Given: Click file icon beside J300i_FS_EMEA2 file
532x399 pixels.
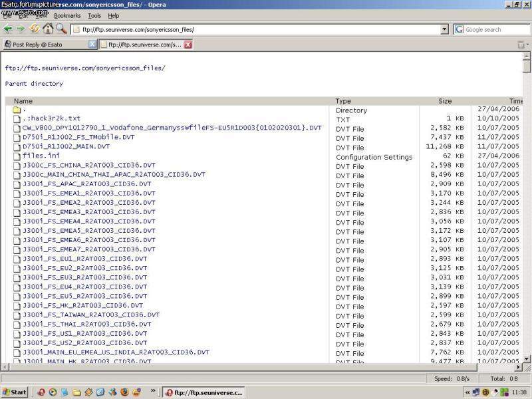Looking at the screenshot, I should click(17, 203).
